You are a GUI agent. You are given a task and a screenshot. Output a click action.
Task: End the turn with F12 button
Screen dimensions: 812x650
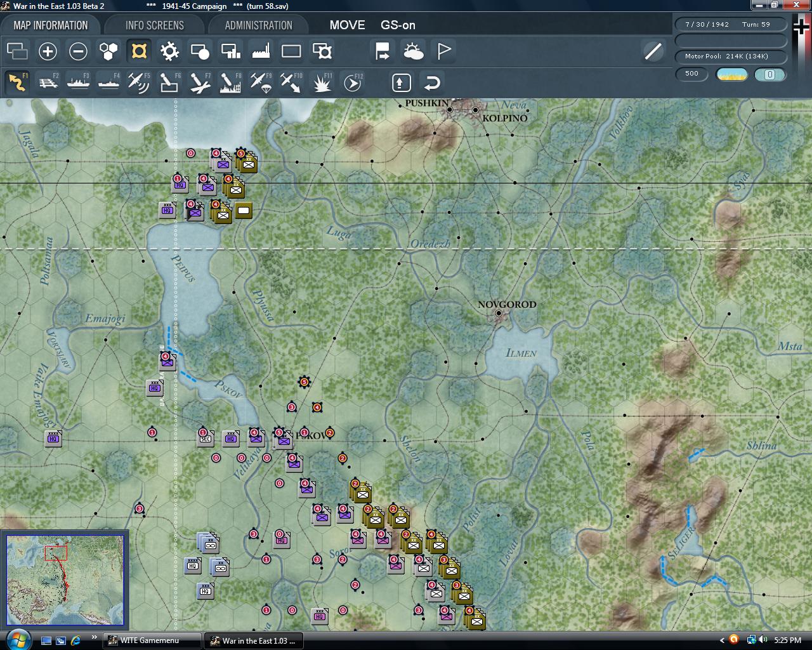[x=353, y=83]
